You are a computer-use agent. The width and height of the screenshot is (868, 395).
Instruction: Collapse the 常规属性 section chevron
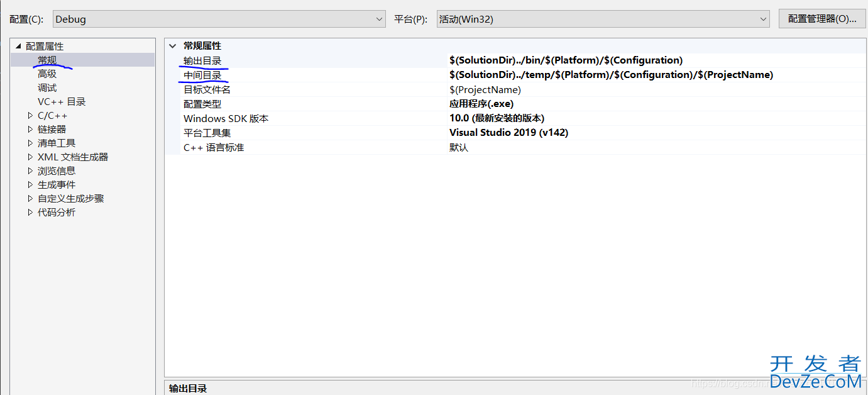click(x=172, y=46)
